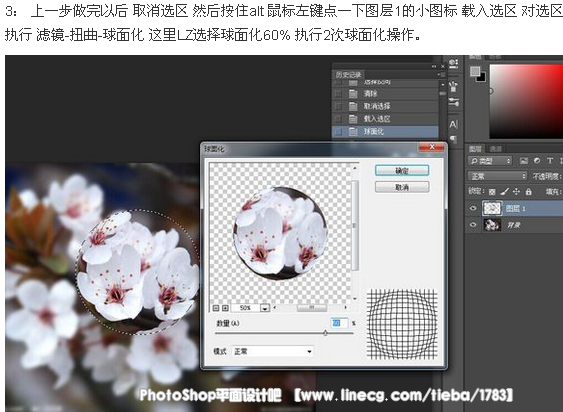Filter layers by adjustment layer icon
The height and width of the screenshot is (412, 563).
(x=537, y=161)
